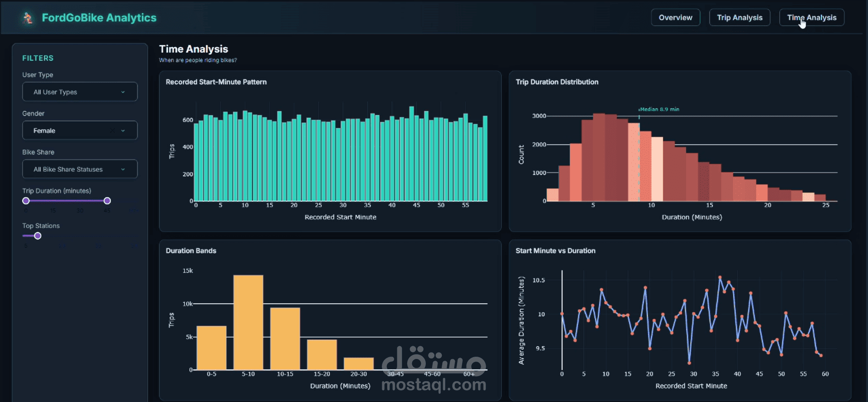The width and height of the screenshot is (868, 402).
Task: Click the Time Analysis page heading
Action: click(x=193, y=49)
